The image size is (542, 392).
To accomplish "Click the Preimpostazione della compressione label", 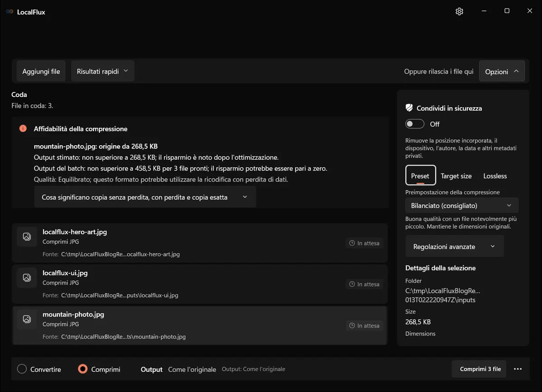I will click(453, 192).
